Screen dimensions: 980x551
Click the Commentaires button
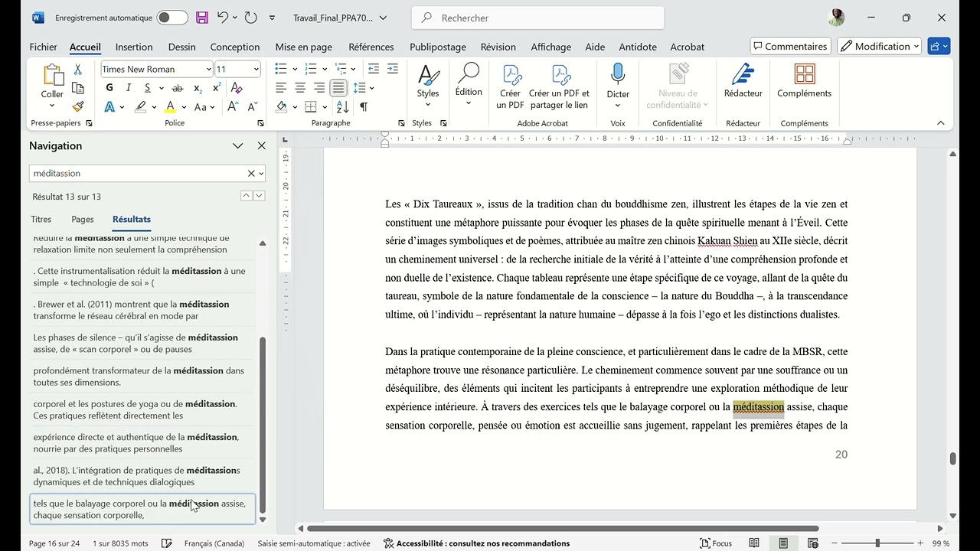[789, 46]
